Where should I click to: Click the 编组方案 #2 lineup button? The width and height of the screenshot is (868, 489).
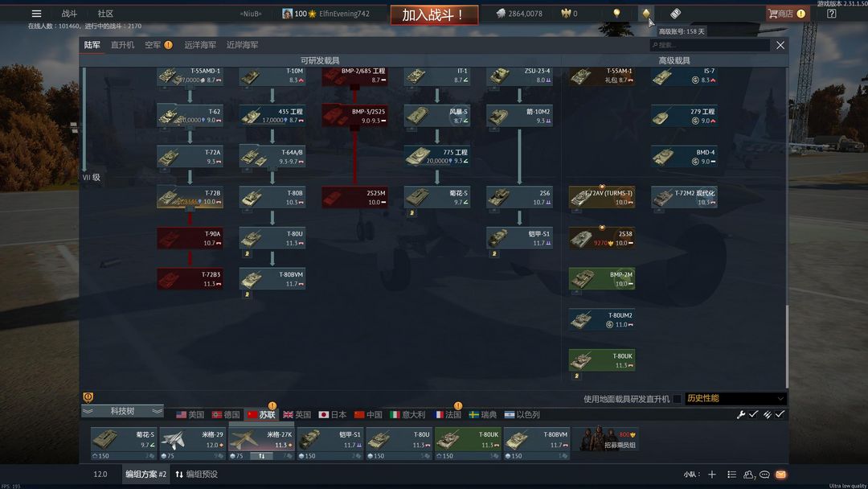[145, 475]
